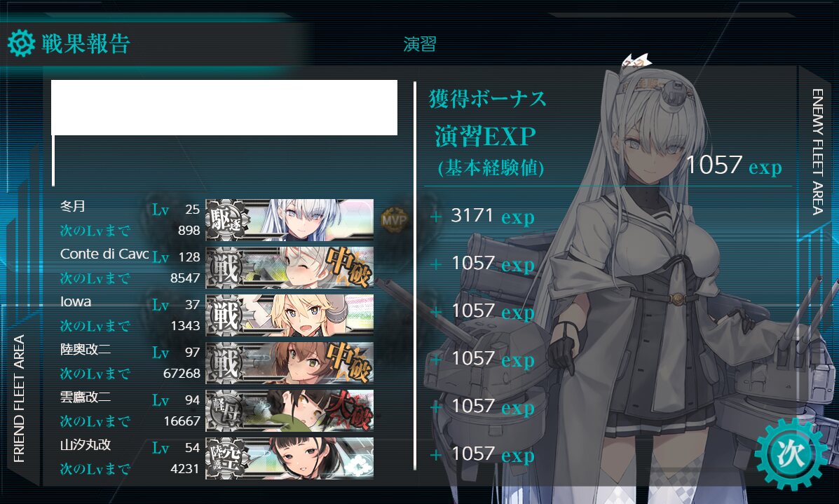Select 冬月's ship banner portrait
Screen dimensions: 839x504
point(289,219)
